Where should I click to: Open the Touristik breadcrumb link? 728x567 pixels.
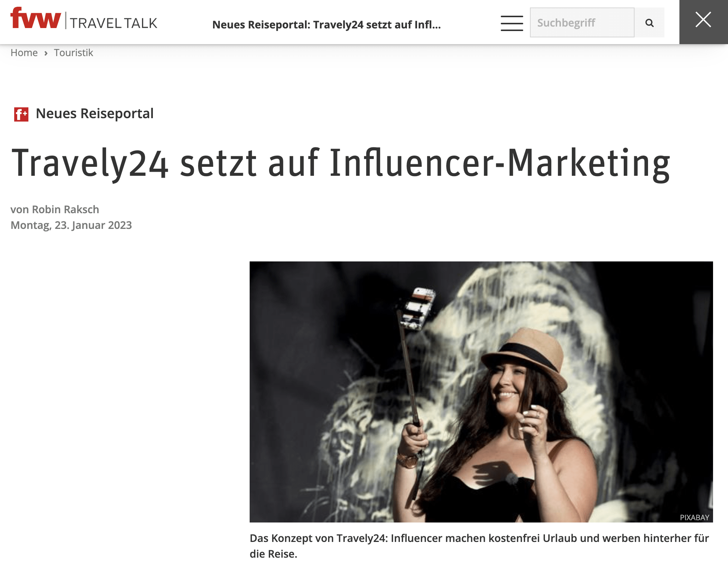[74, 53]
